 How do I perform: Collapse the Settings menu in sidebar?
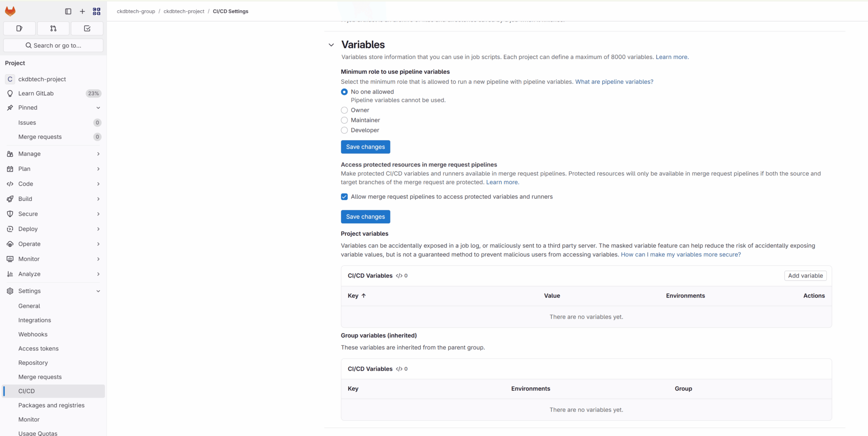point(98,291)
